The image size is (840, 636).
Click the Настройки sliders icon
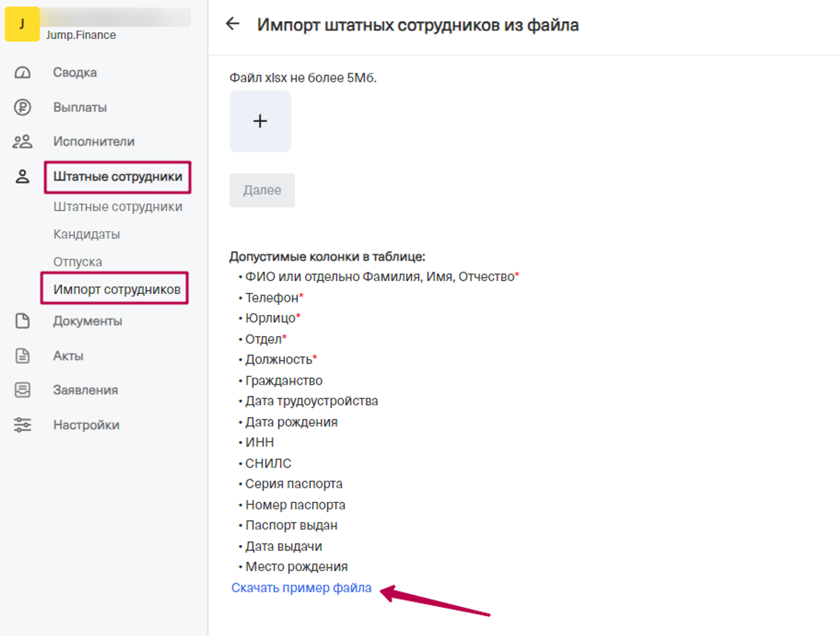tap(22, 425)
